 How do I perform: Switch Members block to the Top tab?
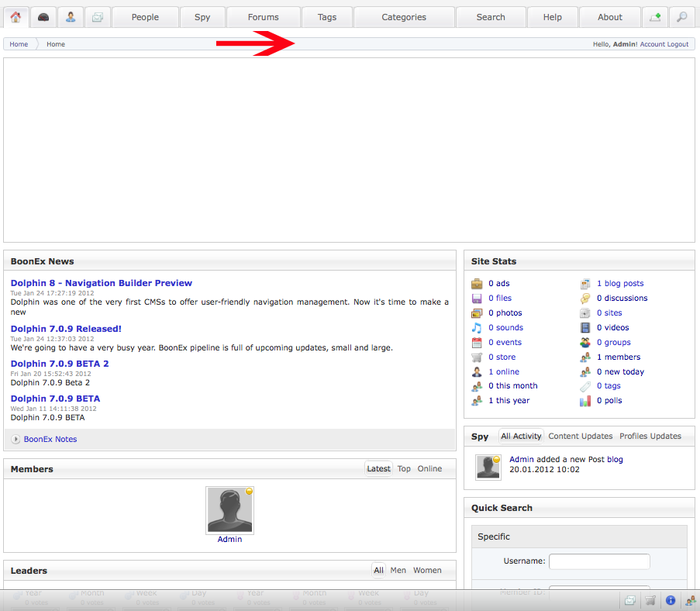[x=404, y=469]
